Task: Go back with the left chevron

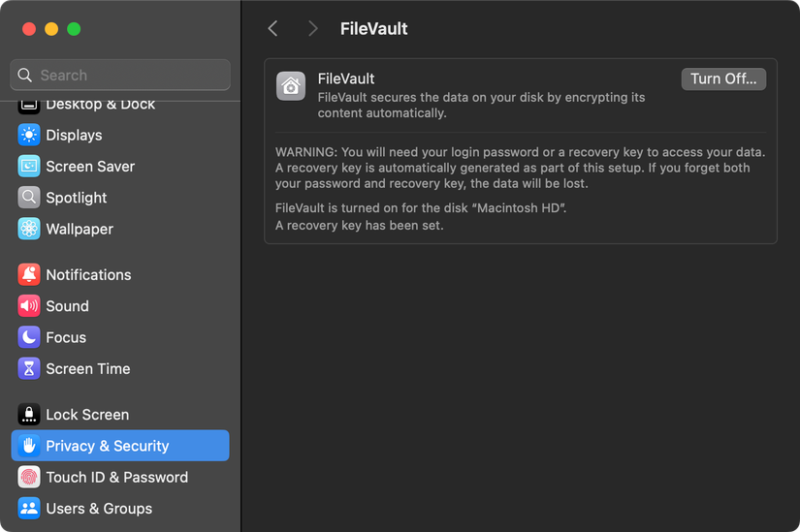Action: click(273, 29)
